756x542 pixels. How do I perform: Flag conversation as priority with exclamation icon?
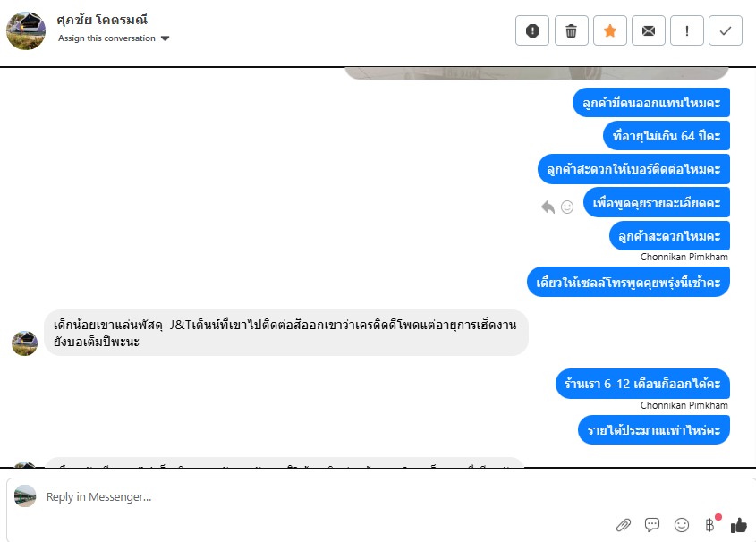(x=686, y=30)
